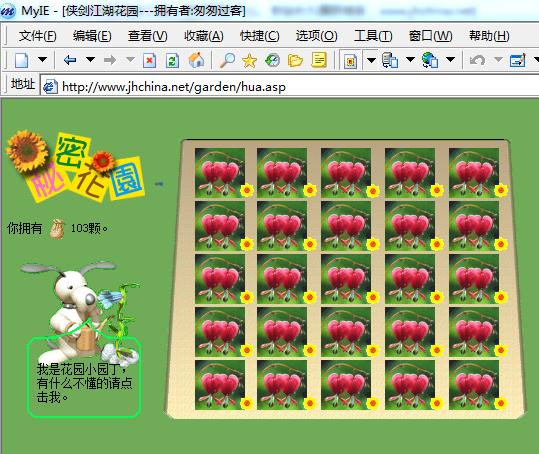This screenshot has width=539, height=454.
Task: Click yellow flower badge on center plant
Action: (373, 297)
